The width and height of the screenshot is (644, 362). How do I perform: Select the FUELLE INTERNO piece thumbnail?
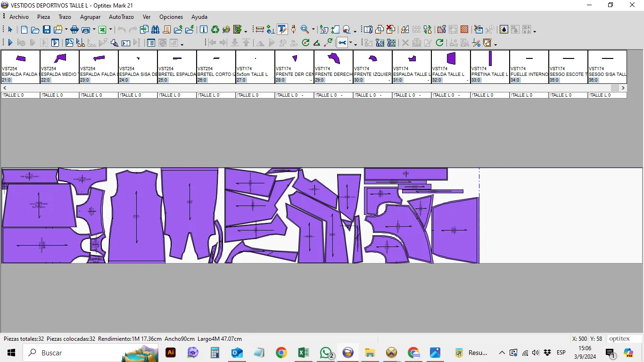tap(529, 67)
